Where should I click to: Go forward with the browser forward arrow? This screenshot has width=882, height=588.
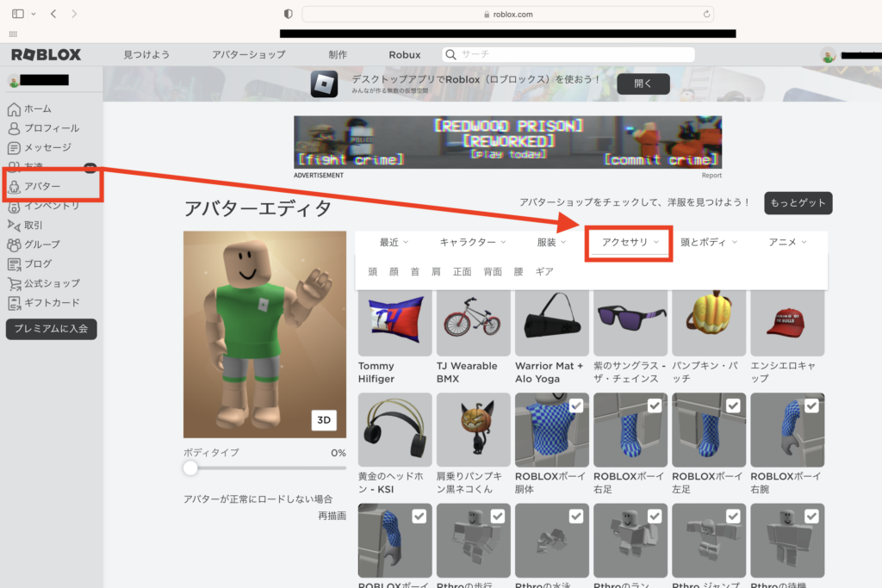click(x=74, y=14)
